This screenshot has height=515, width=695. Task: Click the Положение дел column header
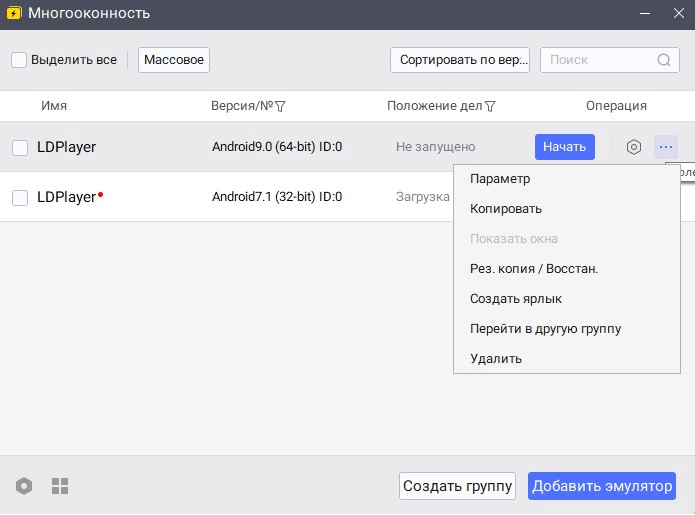pyautogui.click(x=434, y=106)
